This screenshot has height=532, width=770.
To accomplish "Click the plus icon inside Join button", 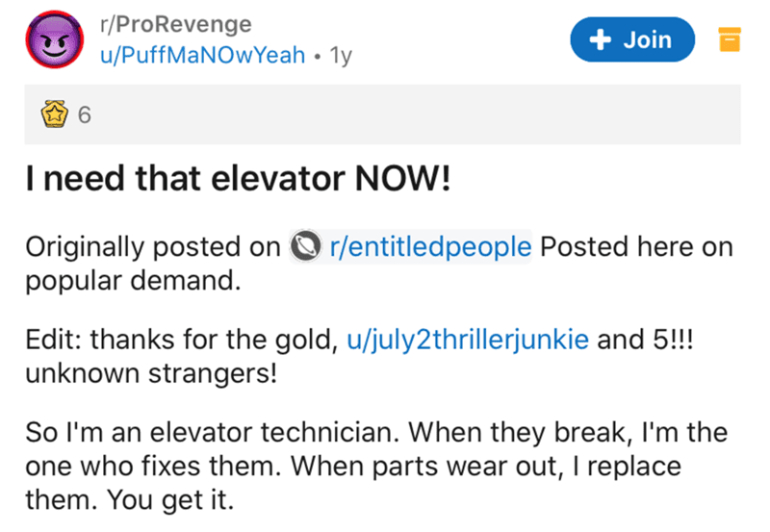I will [600, 39].
